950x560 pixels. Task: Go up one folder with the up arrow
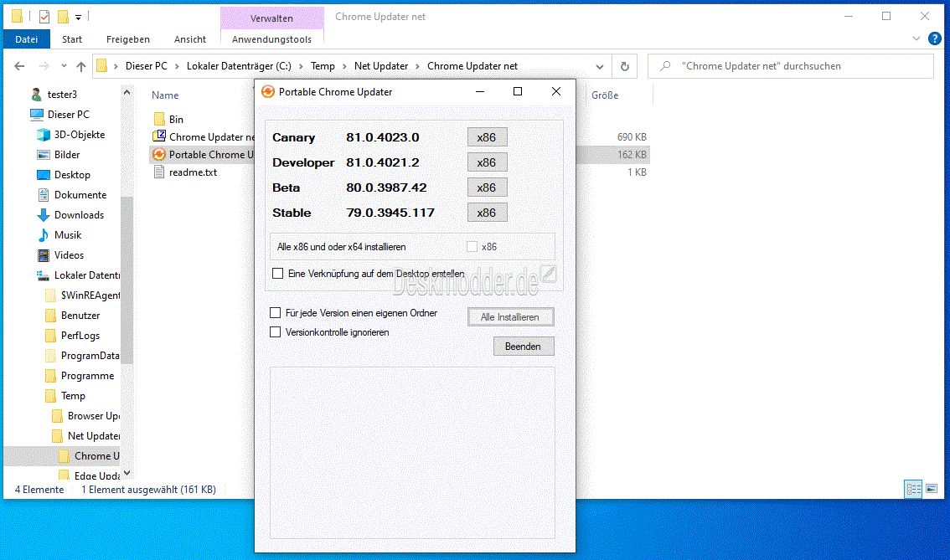coord(81,66)
